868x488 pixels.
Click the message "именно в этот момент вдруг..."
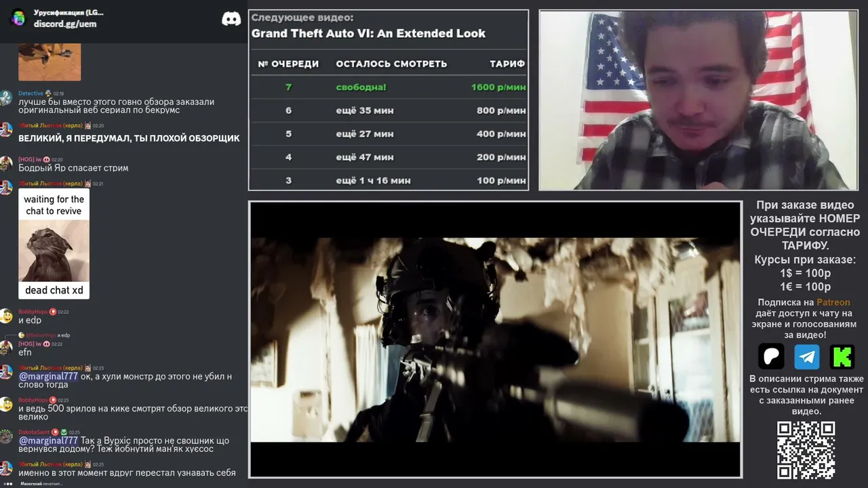coord(127,472)
